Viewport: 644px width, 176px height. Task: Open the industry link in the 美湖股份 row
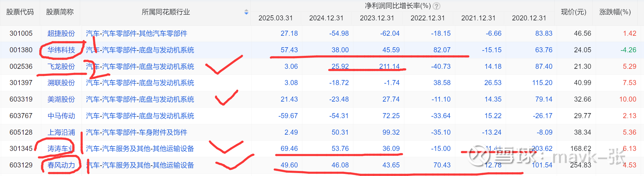[x=140, y=99]
